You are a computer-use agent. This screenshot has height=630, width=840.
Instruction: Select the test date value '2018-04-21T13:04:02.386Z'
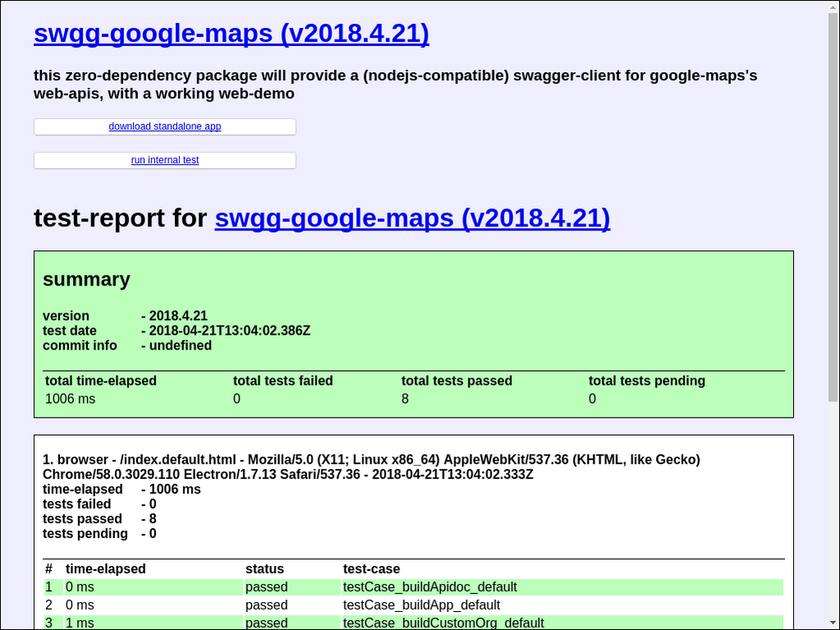click(230, 331)
